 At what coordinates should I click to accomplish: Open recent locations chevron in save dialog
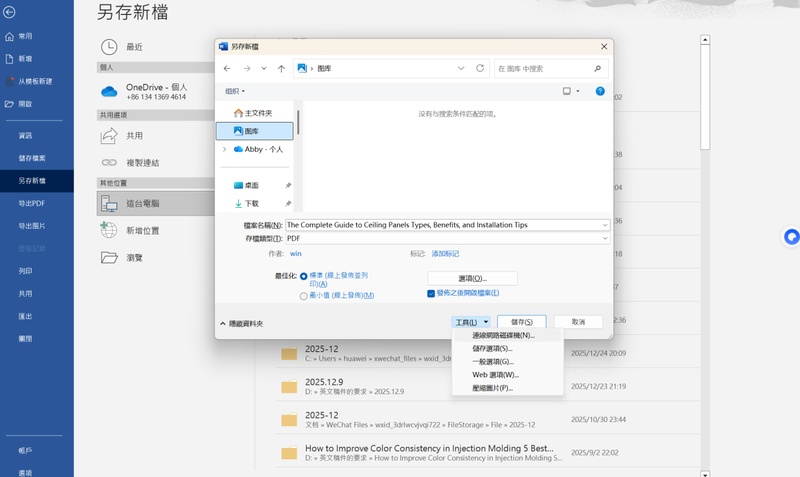264,68
